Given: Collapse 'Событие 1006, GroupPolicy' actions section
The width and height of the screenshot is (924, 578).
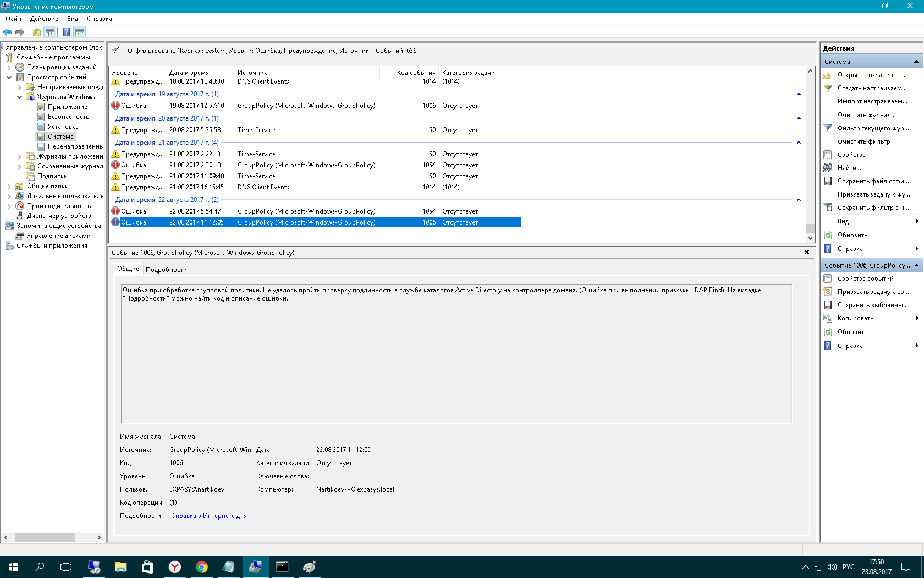Looking at the screenshot, I should pos(916,265).
